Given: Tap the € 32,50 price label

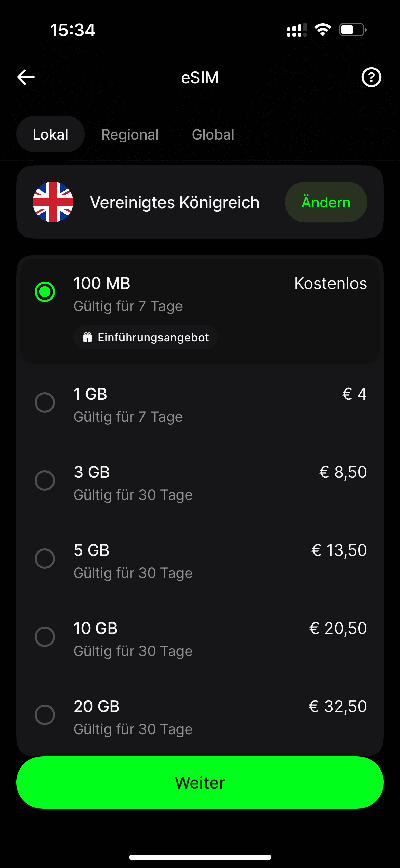Looking at the screenshot, I should [338, 706].
